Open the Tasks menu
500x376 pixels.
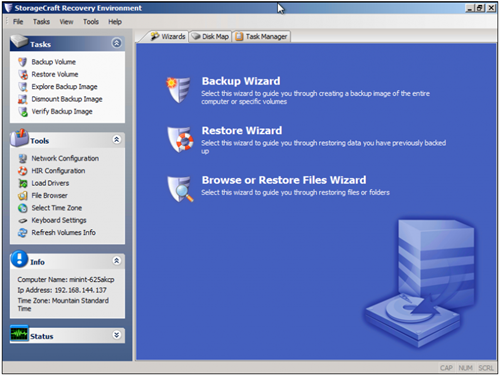click(x=41, y=22)
